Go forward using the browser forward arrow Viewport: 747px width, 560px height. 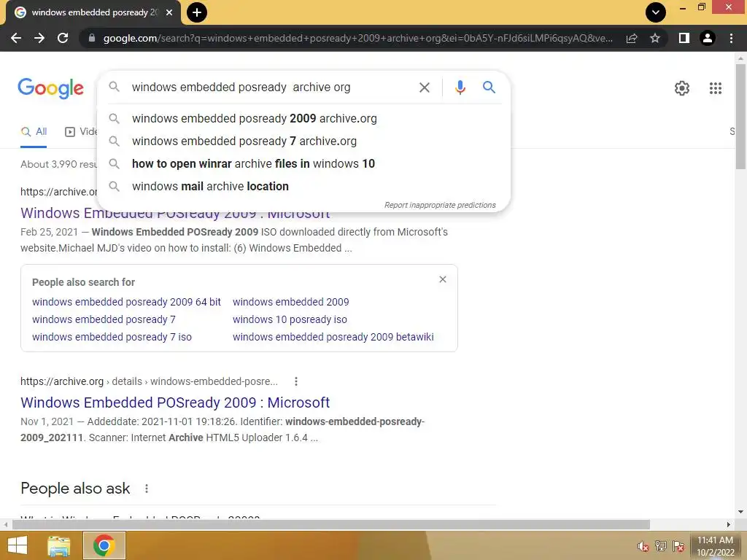tap(39, 38)
